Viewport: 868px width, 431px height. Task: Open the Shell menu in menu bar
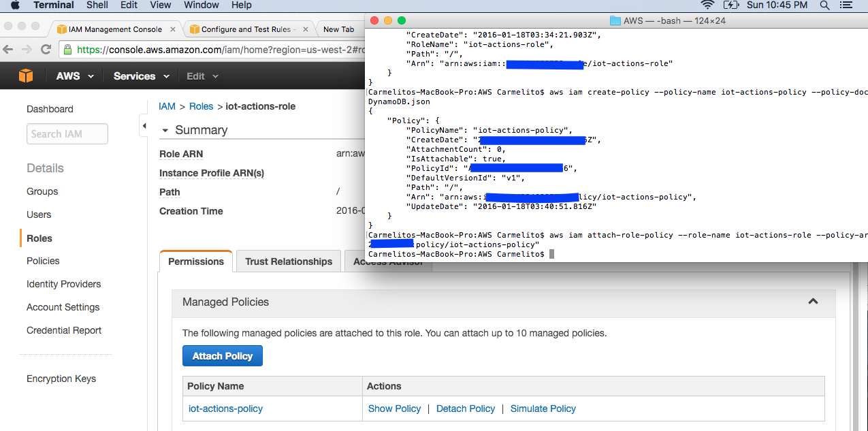[97, 5]
